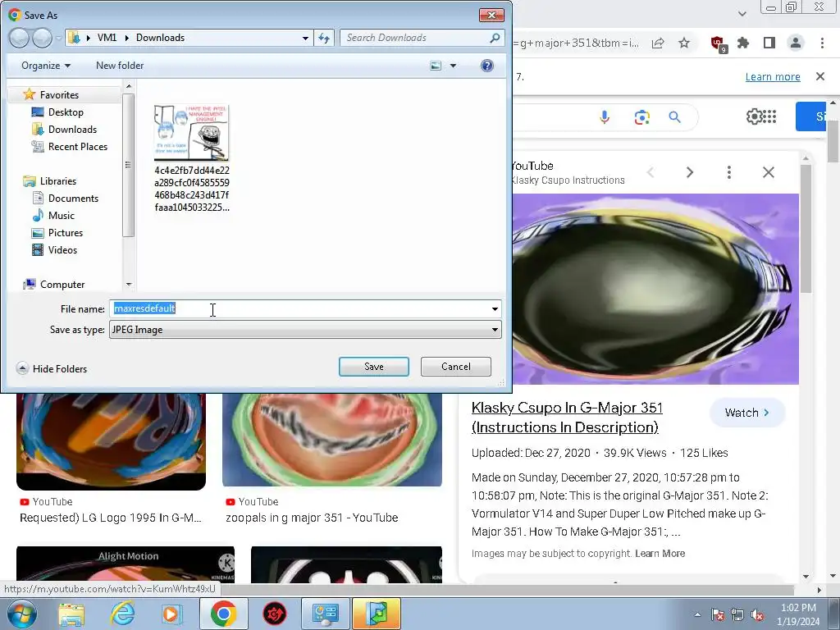Open Requested) LG Logo 1995 result

[x=111, y=518]
